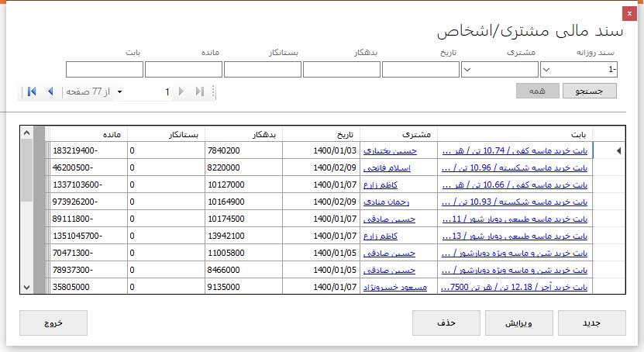Click the جستجو search button
The height and width of the screenshot is (352, 644).
[587, 91]
